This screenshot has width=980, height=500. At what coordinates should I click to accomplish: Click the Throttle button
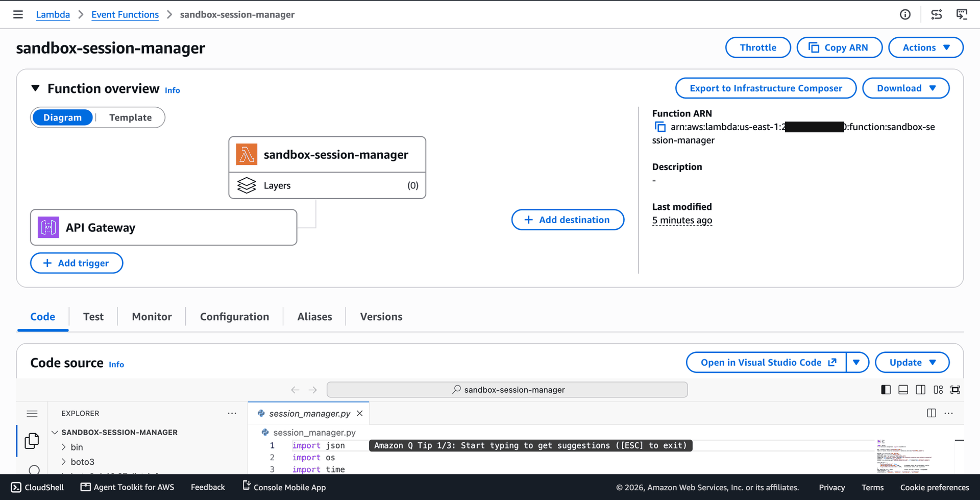click(x=758, y=47)
